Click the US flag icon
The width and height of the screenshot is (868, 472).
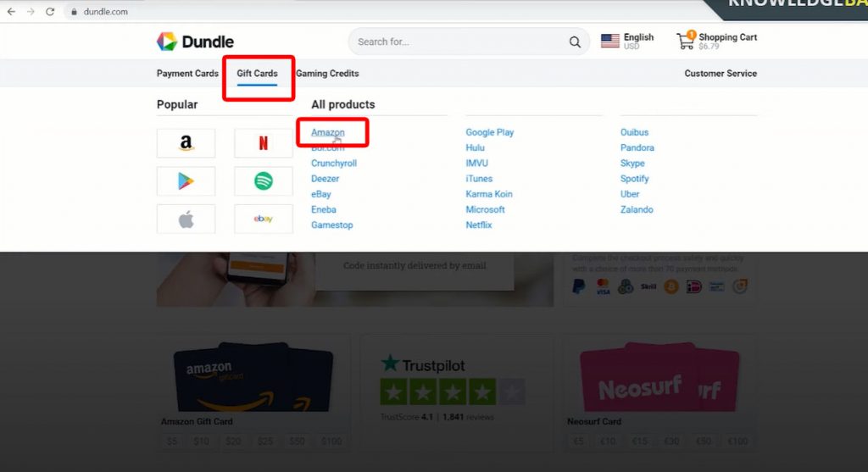610,41
